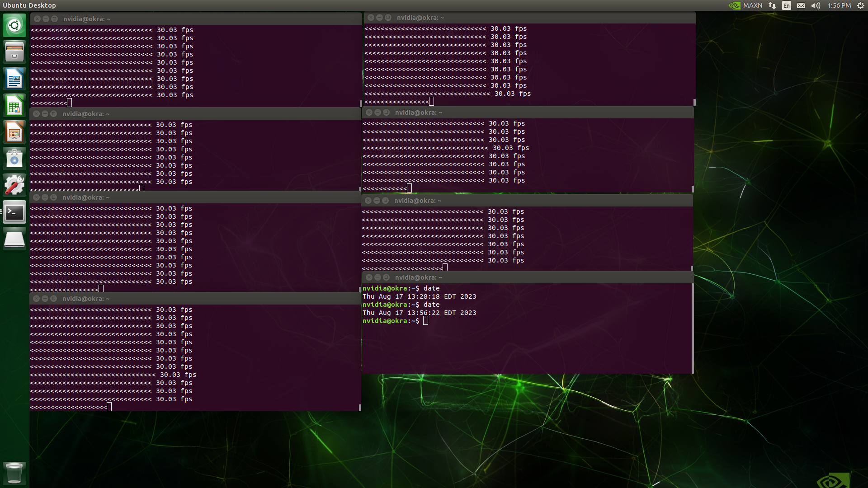Open Ubuntu Software Center
The width and height of the screenshot is (868, 488).
coord(14,158)
